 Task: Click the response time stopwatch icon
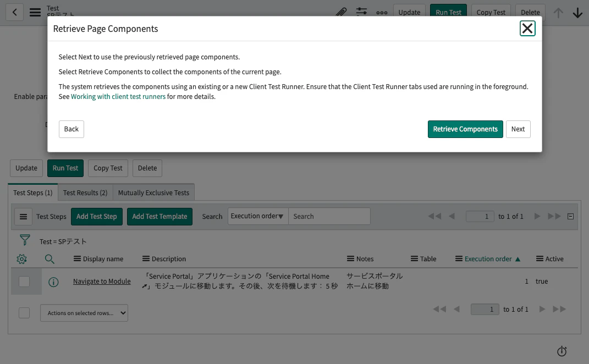[562, 351]
